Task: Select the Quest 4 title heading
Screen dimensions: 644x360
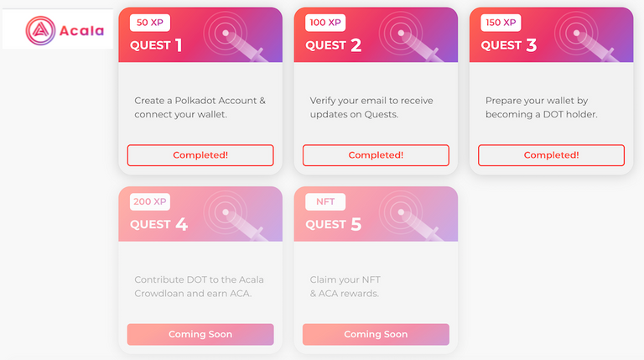Action: click(x=158, y=224)
